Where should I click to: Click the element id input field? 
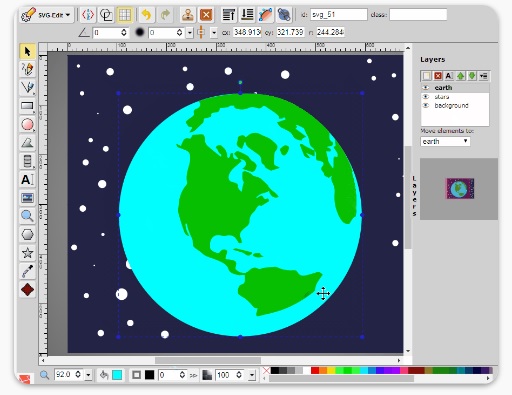point(339,15)
